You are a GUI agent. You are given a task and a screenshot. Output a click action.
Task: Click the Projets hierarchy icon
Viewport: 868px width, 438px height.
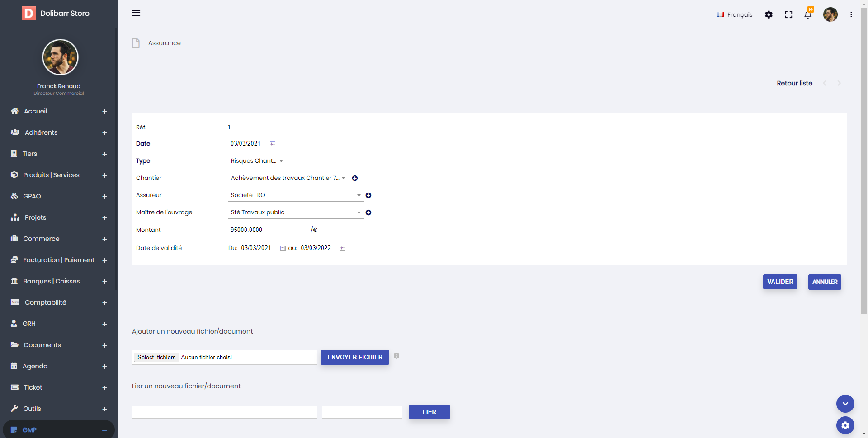tap(15, 217)
